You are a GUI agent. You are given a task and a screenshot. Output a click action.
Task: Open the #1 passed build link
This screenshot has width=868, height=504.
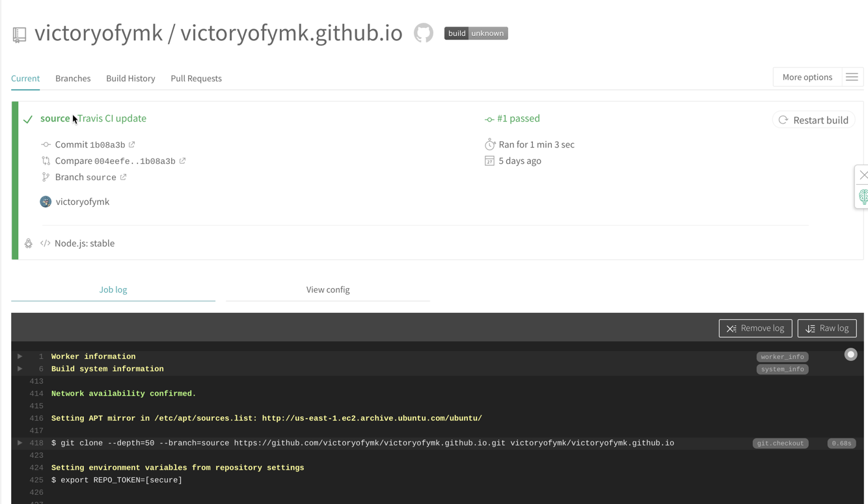point(519,118)
